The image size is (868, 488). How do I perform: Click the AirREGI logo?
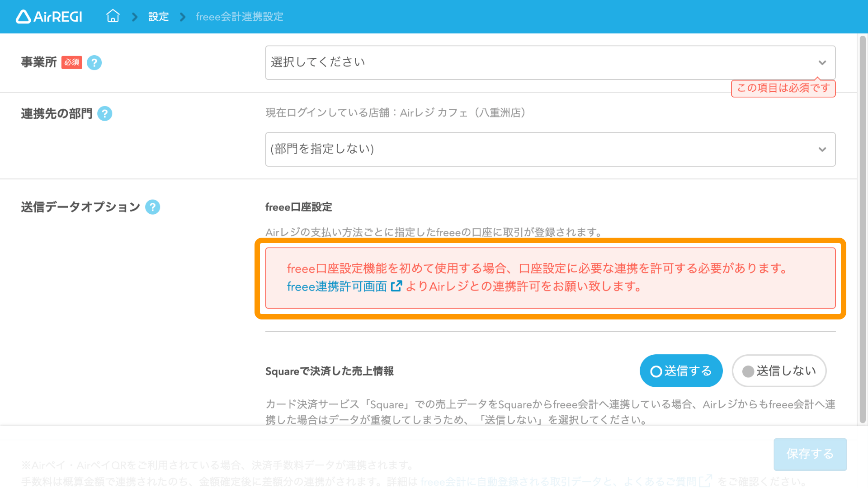coord(49,17)
